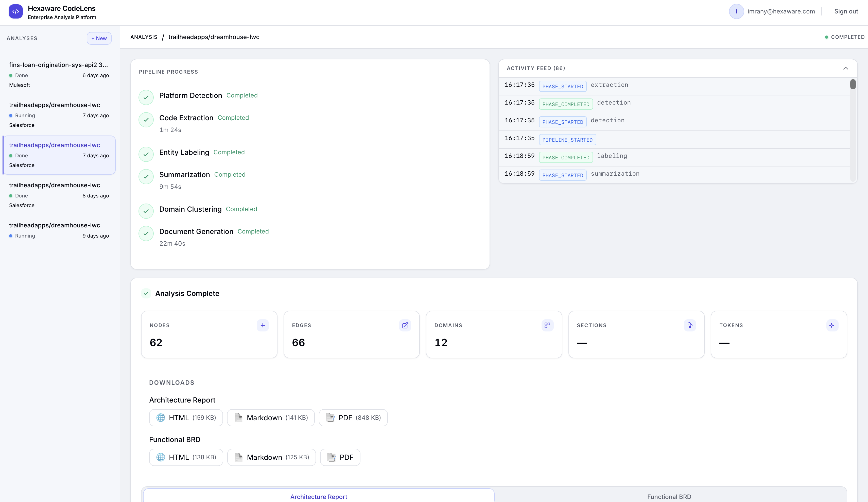
Task: Open the Edges external link icon
Action: tap(405, 325)
